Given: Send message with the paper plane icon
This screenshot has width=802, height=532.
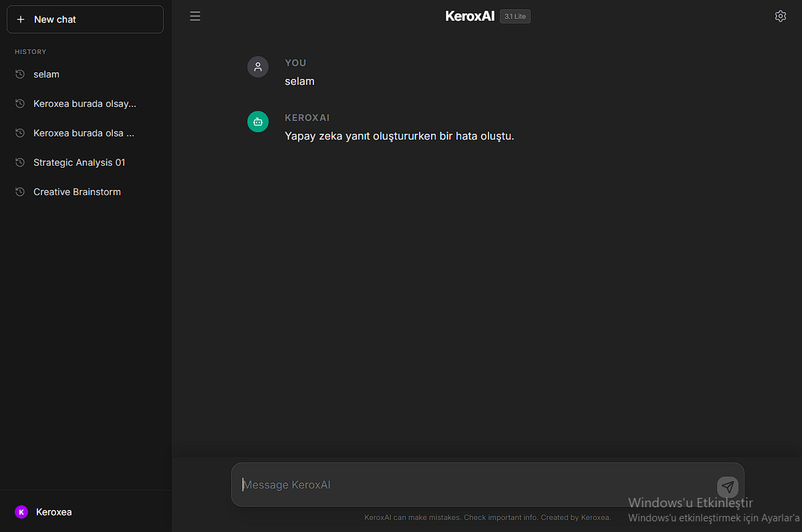Looking at the screenshot, I should 728,487.
